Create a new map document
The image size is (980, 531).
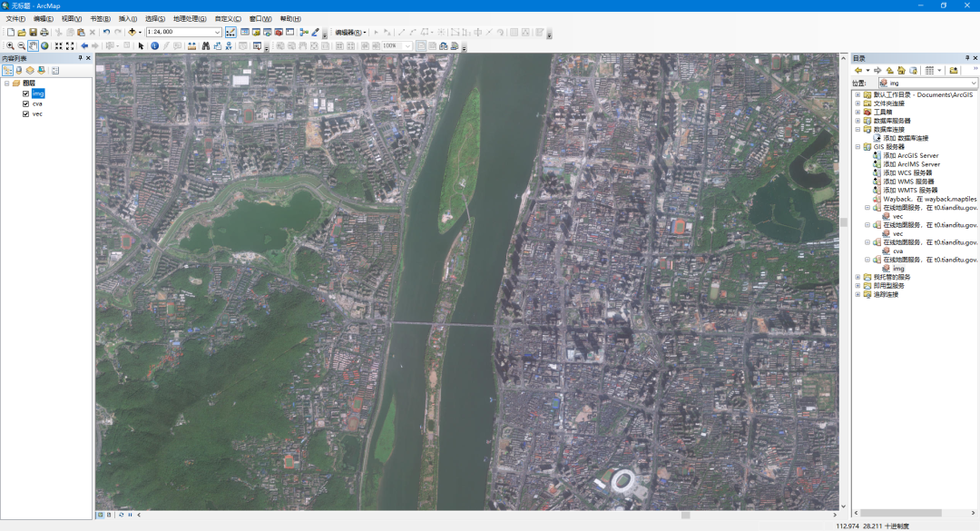click(11, 32)
